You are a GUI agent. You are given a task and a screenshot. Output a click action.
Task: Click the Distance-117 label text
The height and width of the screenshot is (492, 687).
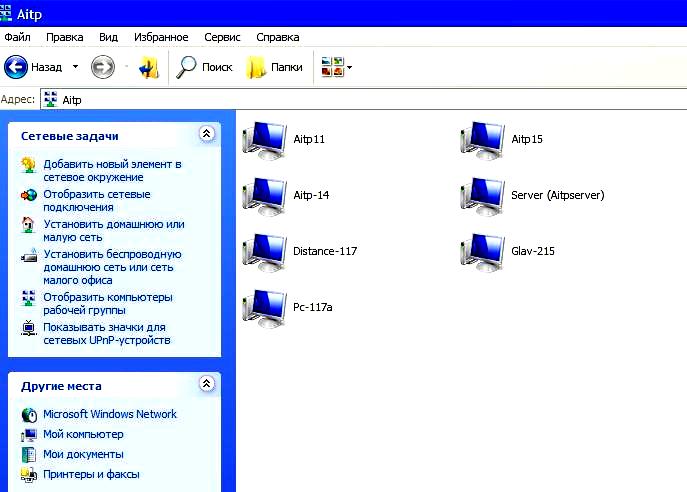(325, 251)
